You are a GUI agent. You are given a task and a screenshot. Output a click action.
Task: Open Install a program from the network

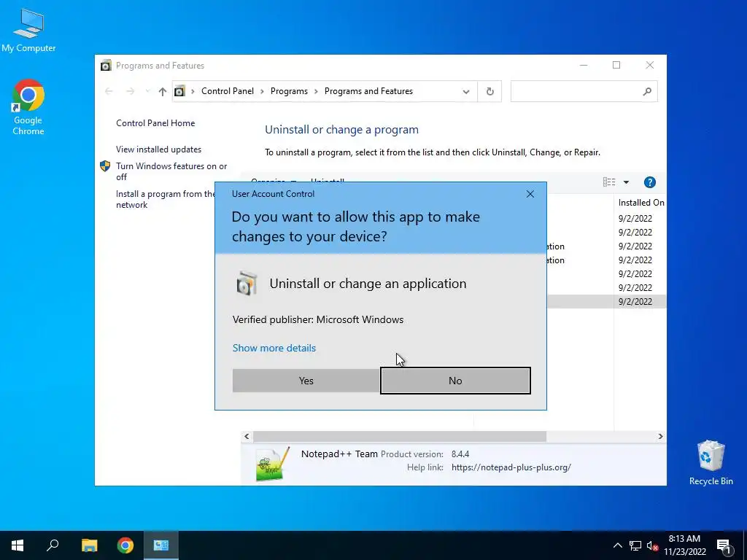pyautogui.click(x=165, y=200)
